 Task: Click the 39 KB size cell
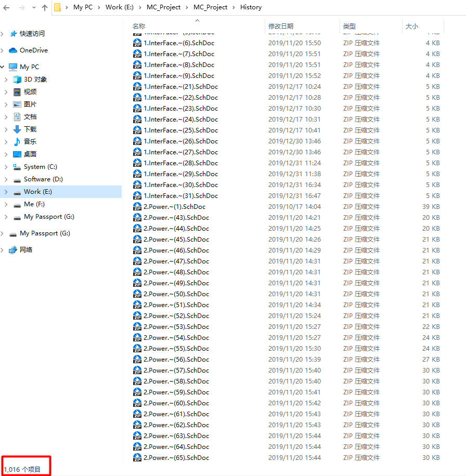(x=431, y=207)
